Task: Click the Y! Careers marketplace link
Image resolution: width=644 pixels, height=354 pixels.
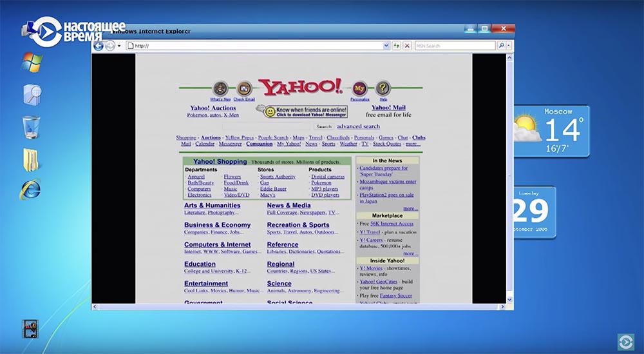Action: click(372, 240)
